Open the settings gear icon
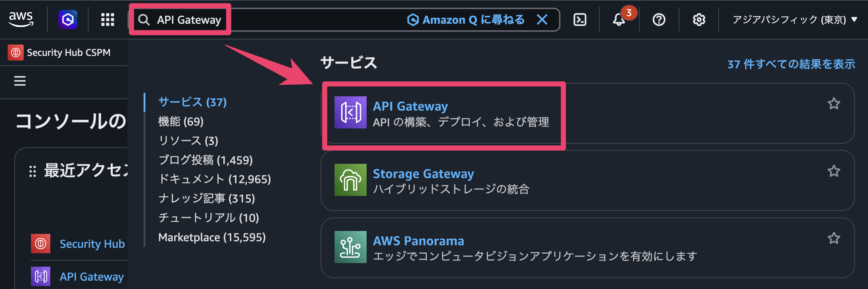The image size is (868, 289). (x=699, y=20)
